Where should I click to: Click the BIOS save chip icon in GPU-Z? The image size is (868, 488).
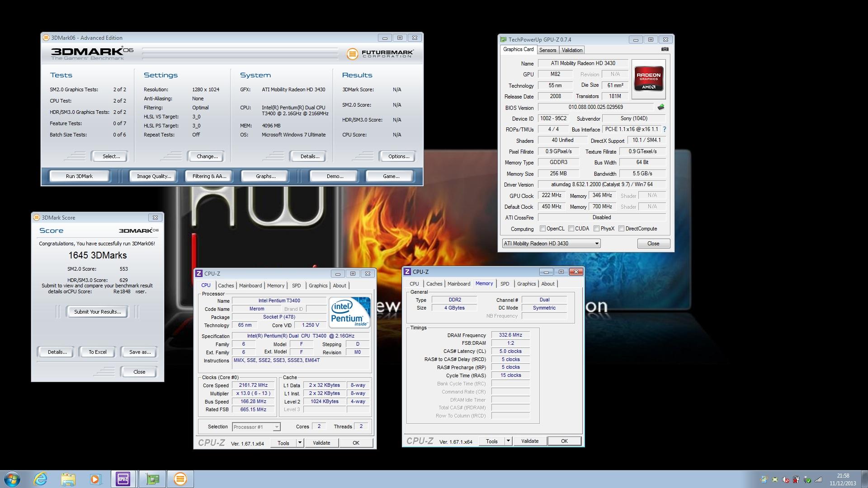(x=661, y=107)
